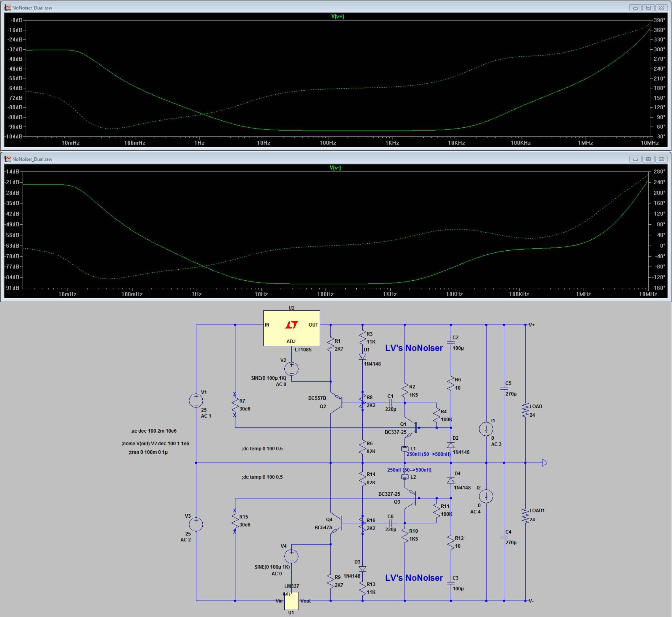The width and height of the screenshot is (672, 617).
Task: Select diode D1 symbol
Action: click(362, 357)
